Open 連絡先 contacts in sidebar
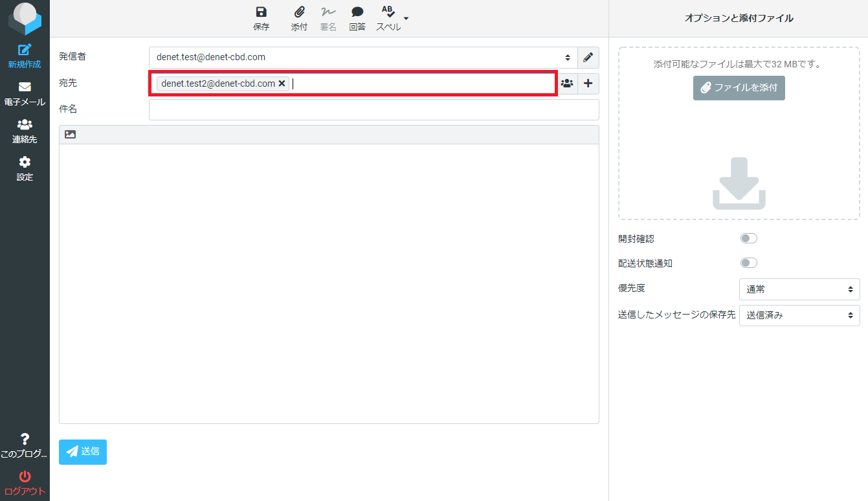Image resolution: width=868 pixels, height=501 pixels. click(25, 131)
